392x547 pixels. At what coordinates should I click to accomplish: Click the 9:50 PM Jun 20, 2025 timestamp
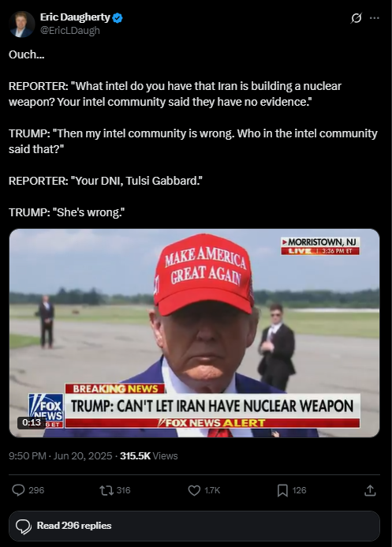[61, 456]
